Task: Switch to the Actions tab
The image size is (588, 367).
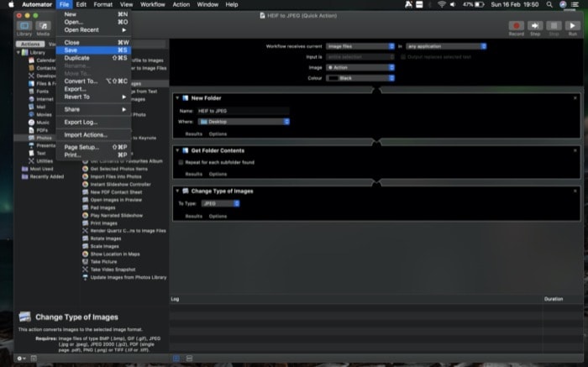Action: tap(30, 45)
